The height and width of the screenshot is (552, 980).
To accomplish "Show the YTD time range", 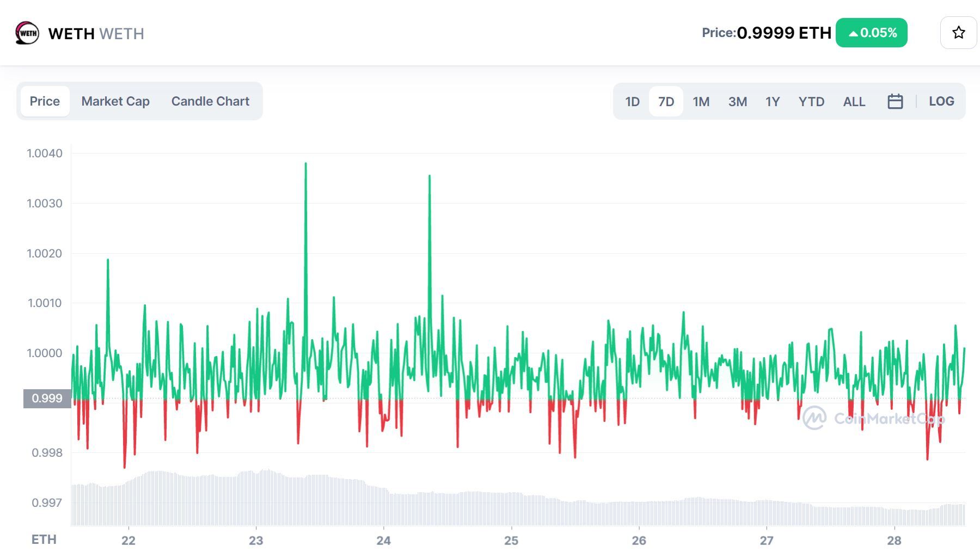I will [x=811, y=102].
